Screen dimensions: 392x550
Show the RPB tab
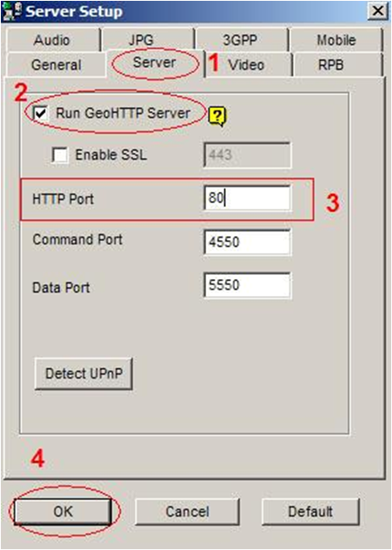coord(331,65)
